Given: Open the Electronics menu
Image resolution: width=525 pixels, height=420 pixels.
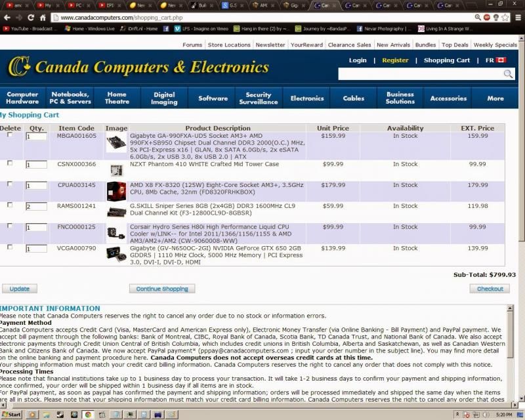Looking at the screenshot, I should [307, 98].
